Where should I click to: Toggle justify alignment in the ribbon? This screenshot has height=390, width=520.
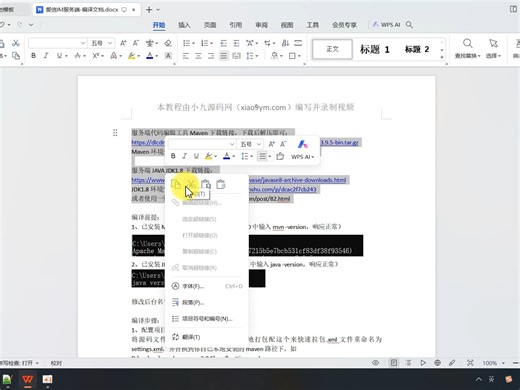(x=224, y=56)
